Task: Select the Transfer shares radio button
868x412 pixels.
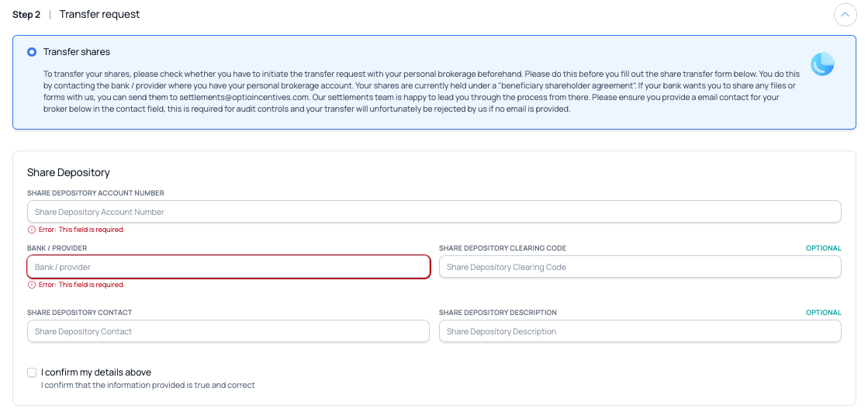Action: [32, 52]
